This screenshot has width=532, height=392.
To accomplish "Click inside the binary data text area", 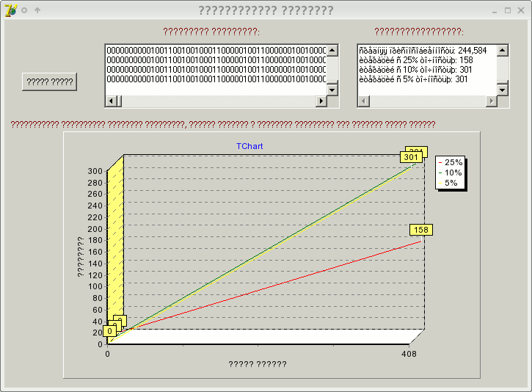I will 215,73.
